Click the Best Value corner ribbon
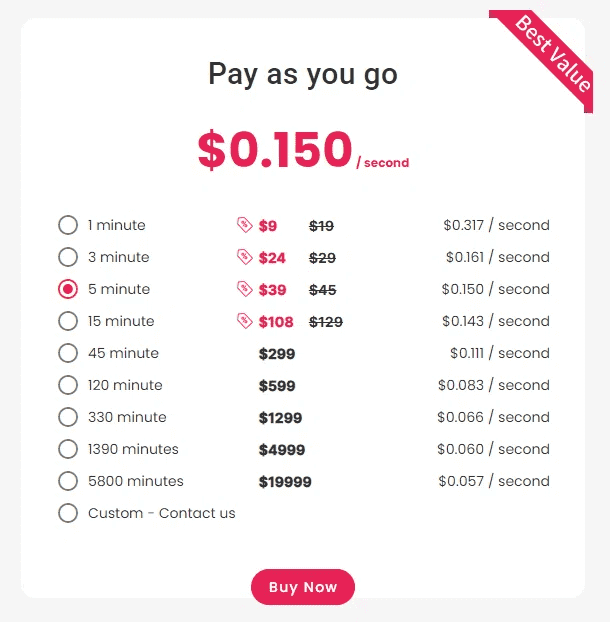 pos(553,53)
